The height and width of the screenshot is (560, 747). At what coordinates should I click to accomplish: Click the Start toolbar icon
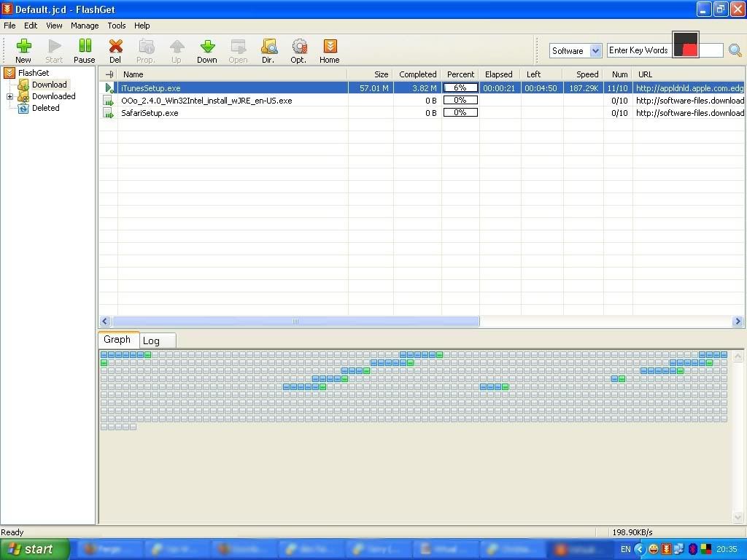click(54, 51)
